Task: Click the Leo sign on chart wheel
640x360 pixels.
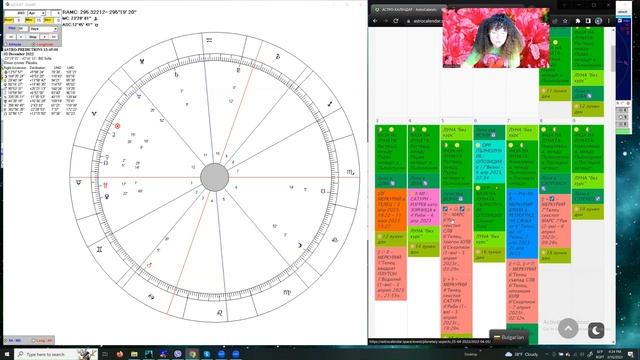Action: point(220,313)
